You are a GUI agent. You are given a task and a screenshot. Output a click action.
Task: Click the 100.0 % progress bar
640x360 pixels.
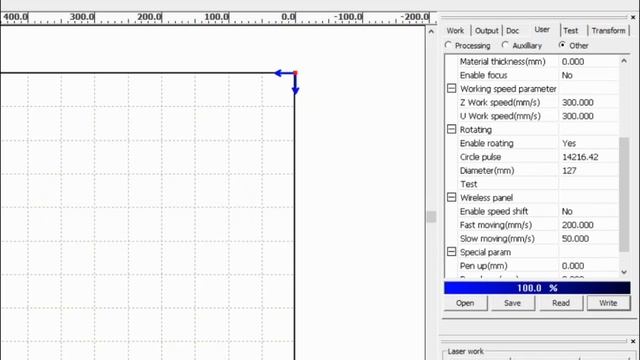(x=537, y=288)
